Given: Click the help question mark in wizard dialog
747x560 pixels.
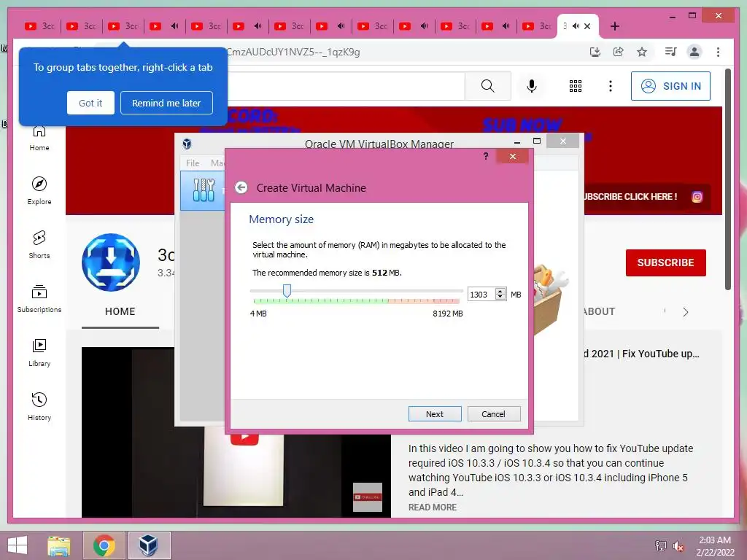Looking at the screenshot, I should point(485,156).
